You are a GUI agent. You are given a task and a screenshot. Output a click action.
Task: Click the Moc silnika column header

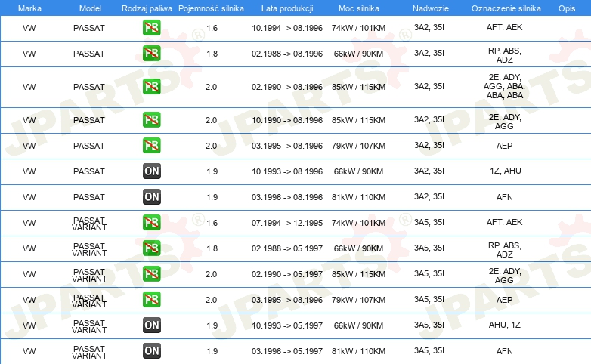coord(358,8)
